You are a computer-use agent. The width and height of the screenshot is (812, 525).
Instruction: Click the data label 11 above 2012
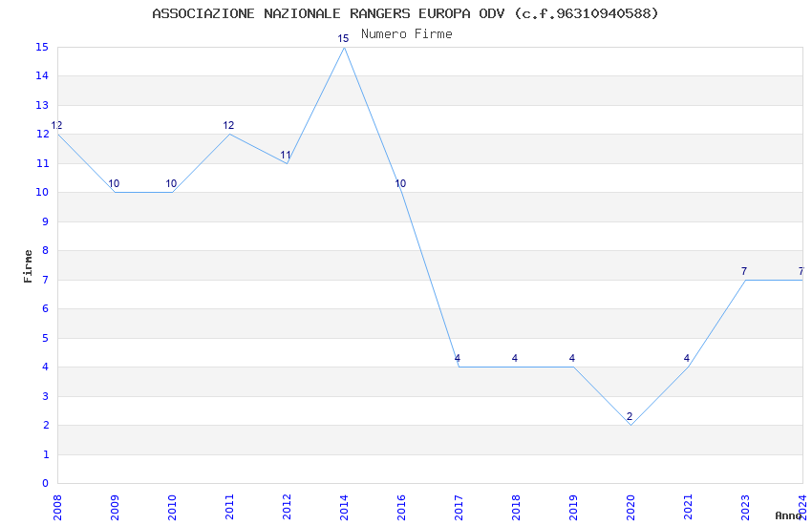[x=286, y=155]
